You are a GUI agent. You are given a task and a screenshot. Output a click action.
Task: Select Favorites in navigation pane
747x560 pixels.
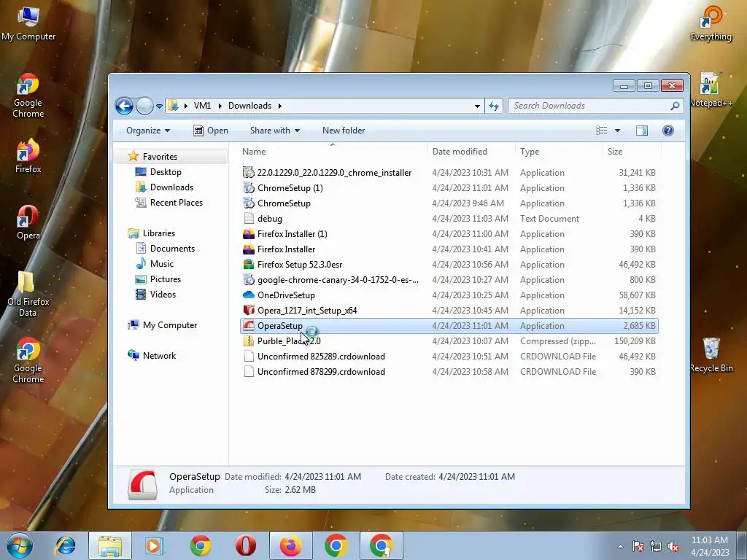coord(160,157)
